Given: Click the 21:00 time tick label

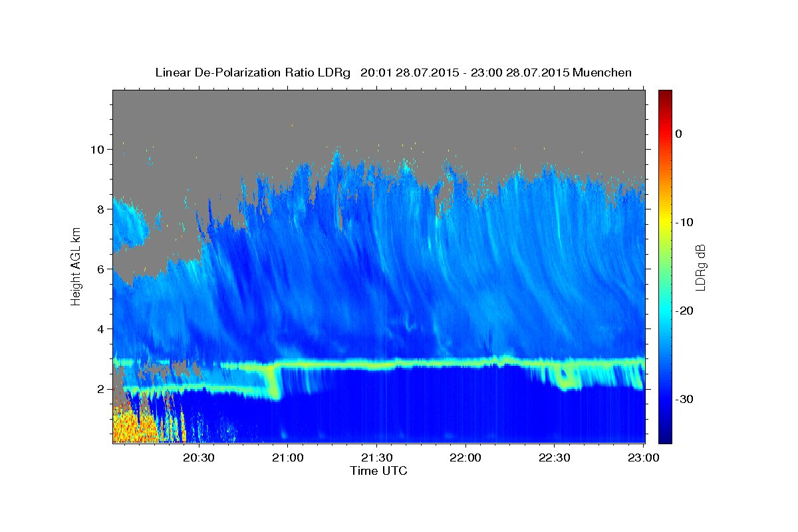Looking at the screenshot, I should [287, 458].
